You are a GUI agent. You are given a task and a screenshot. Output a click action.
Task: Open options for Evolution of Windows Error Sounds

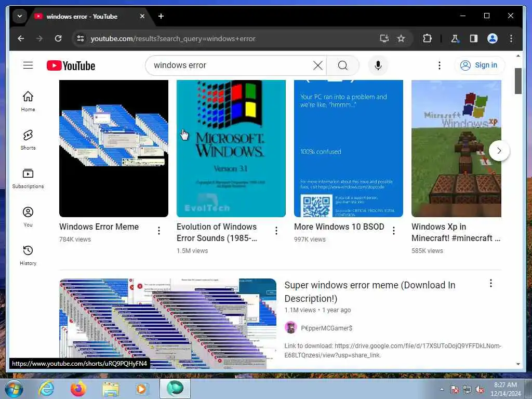[x=276, y=231]
